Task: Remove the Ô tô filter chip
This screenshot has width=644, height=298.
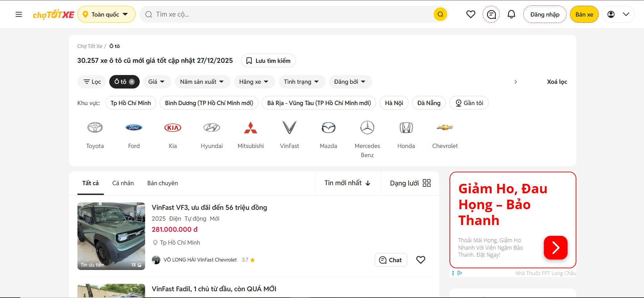Action: pos(132,82)
